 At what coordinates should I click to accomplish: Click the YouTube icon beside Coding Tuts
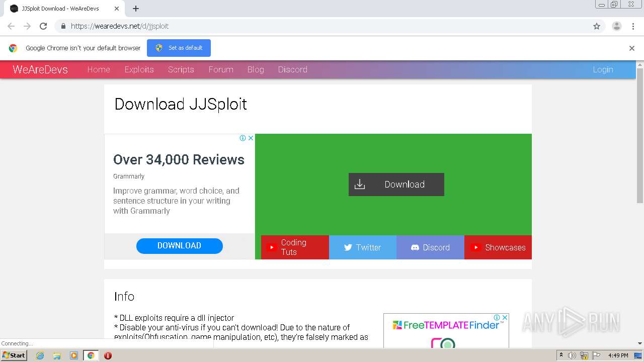click(272, 247)
